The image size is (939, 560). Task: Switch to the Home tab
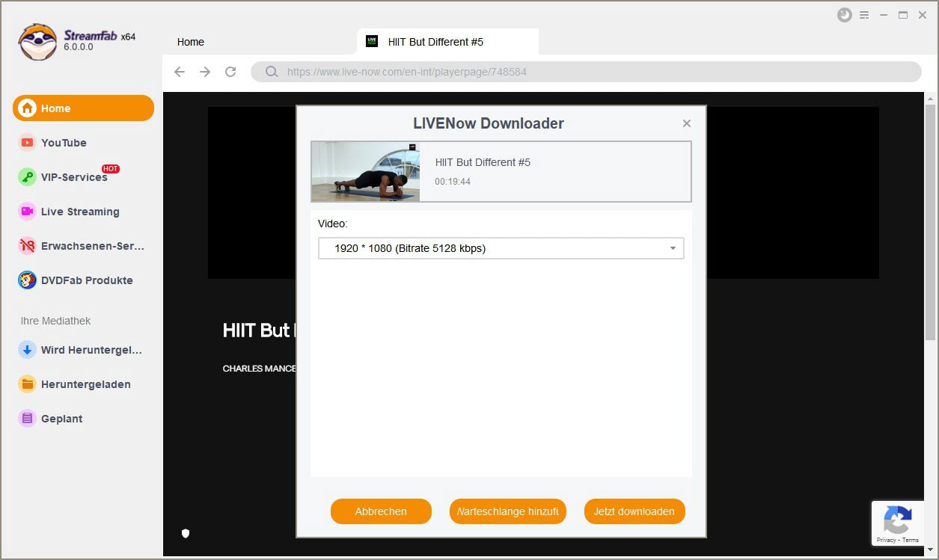pos(191,42)
